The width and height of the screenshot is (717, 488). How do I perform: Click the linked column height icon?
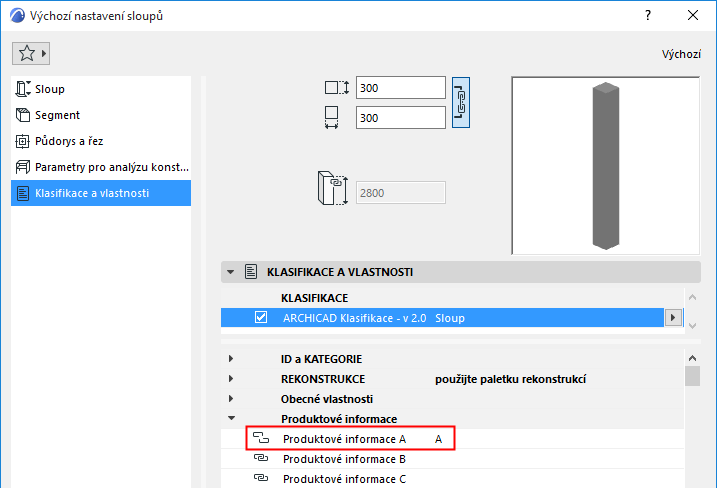click(332, 188)
